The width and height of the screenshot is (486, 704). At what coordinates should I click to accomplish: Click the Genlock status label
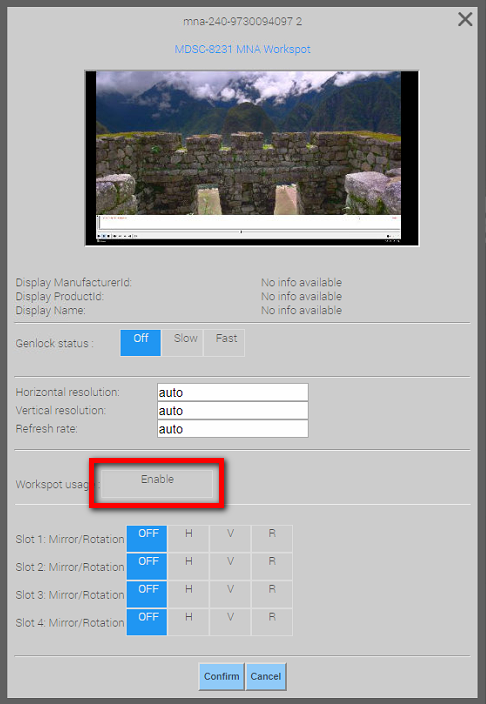(x=54, y=343)
